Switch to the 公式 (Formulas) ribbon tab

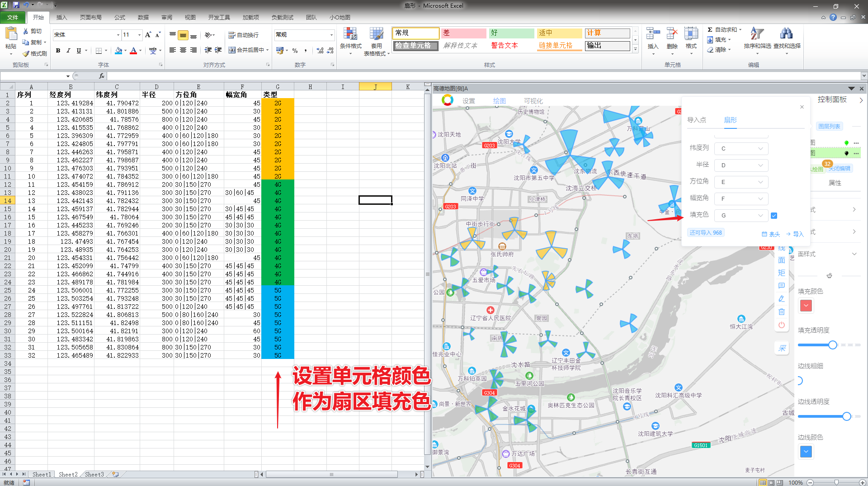[x=120, y=17]
